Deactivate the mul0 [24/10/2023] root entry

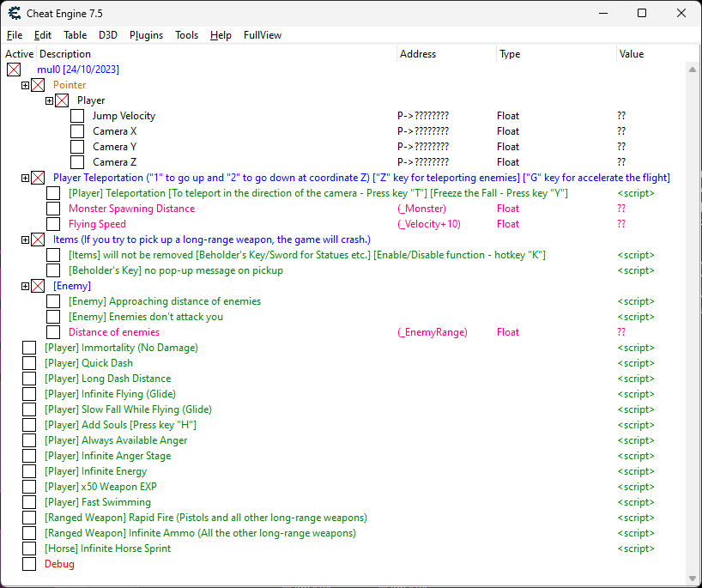(14, 70)
